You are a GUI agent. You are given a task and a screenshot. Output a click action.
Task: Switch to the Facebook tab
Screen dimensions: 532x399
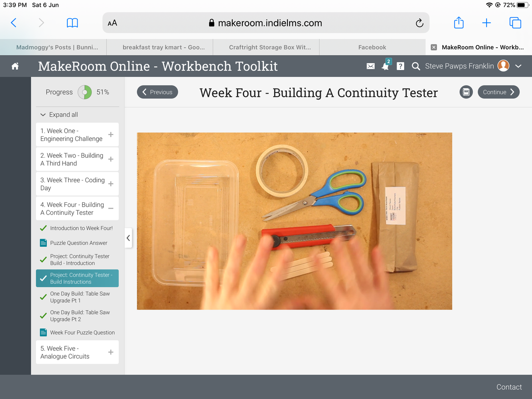tap(372, 47)
